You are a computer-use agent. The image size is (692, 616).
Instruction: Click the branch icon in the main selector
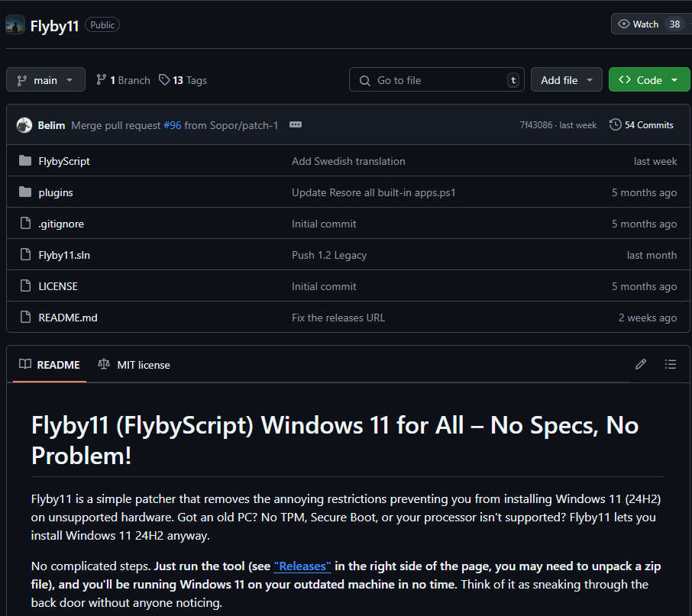[21, 80]
